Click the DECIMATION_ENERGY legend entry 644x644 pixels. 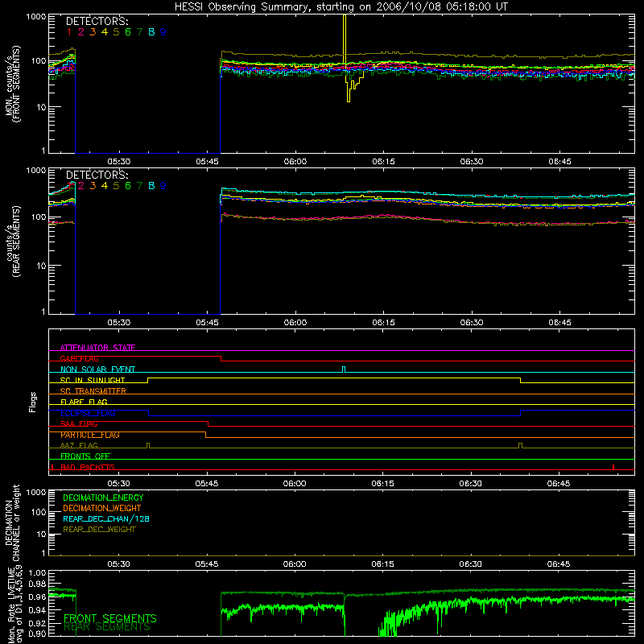(103, 497)
